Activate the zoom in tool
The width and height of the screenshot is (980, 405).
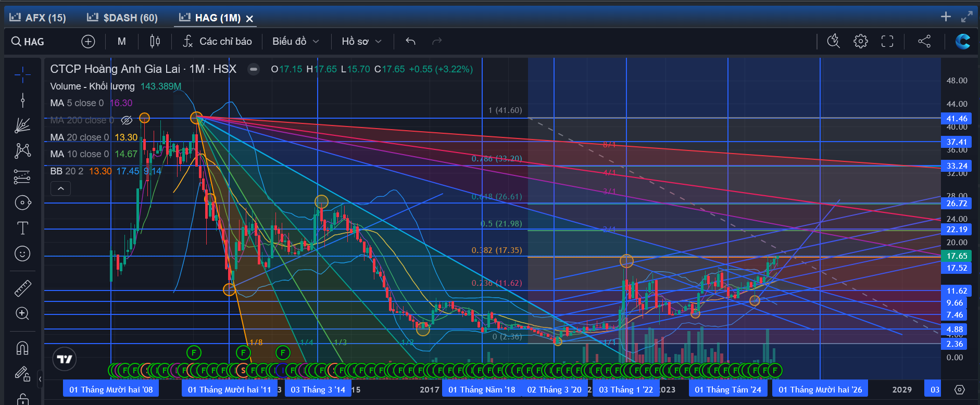pyautogui.click(x=22, y=313)
